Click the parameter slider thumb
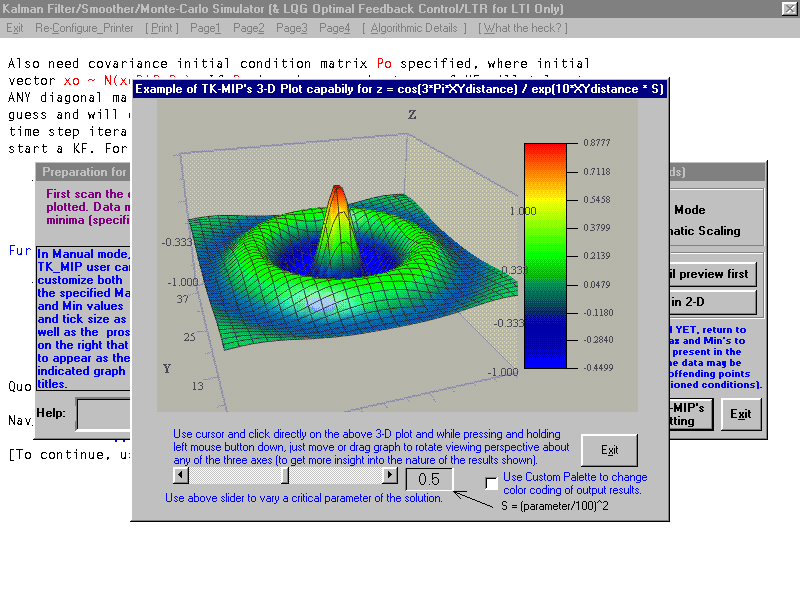The image size is (800, 600). pyautogui.click(x=285, y=476)
